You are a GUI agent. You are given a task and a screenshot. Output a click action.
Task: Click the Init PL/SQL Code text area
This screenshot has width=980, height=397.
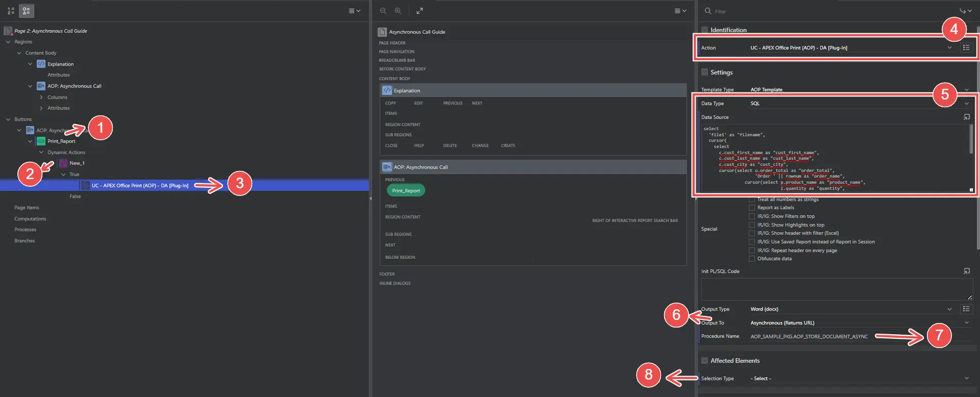pyautogui.click(x=837, y=289)
